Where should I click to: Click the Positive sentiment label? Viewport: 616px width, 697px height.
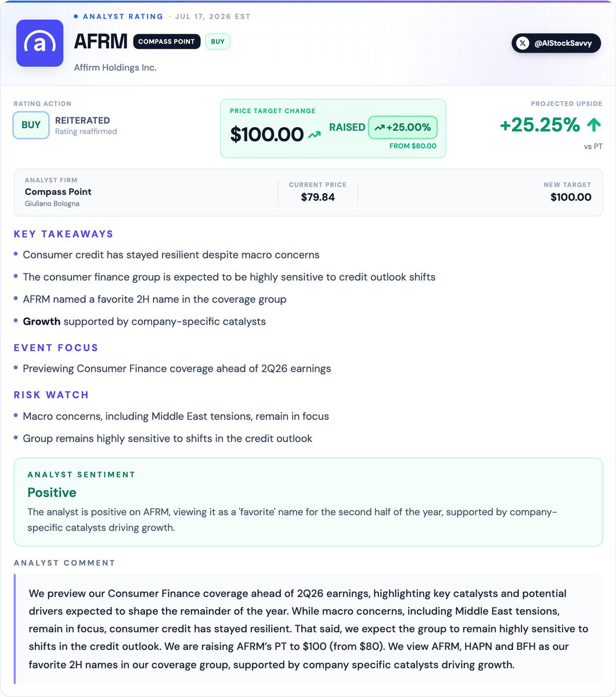click(x=52, y=493)
